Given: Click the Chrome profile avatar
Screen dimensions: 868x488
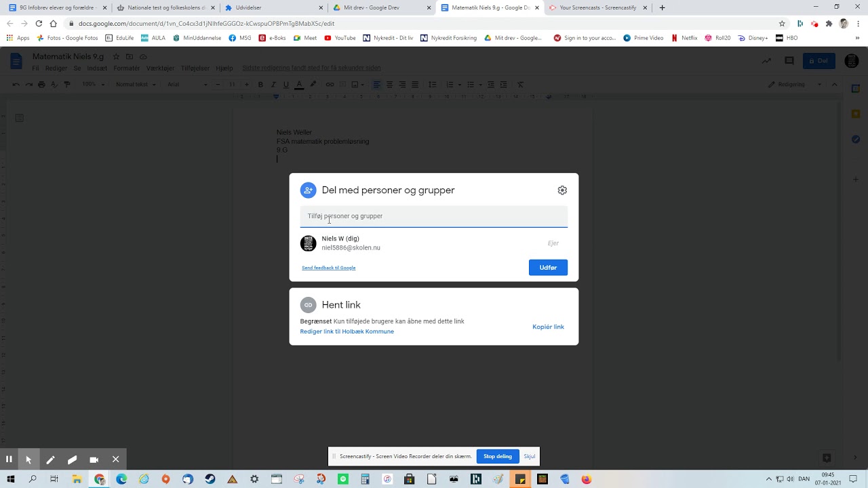Looking at the screenshot, I should coord(844,23).
